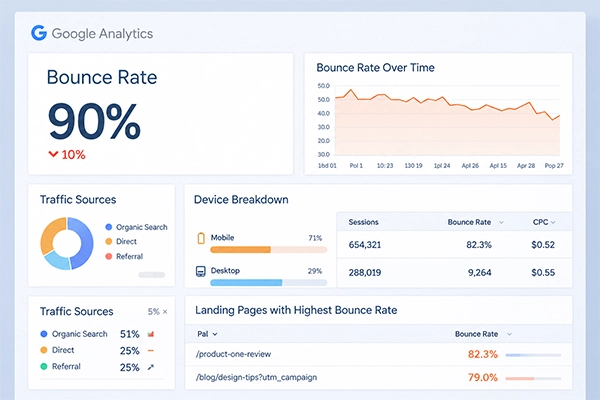Click the $0.52 CPC value
Screen dimensions: 600x400
[543, 245]
